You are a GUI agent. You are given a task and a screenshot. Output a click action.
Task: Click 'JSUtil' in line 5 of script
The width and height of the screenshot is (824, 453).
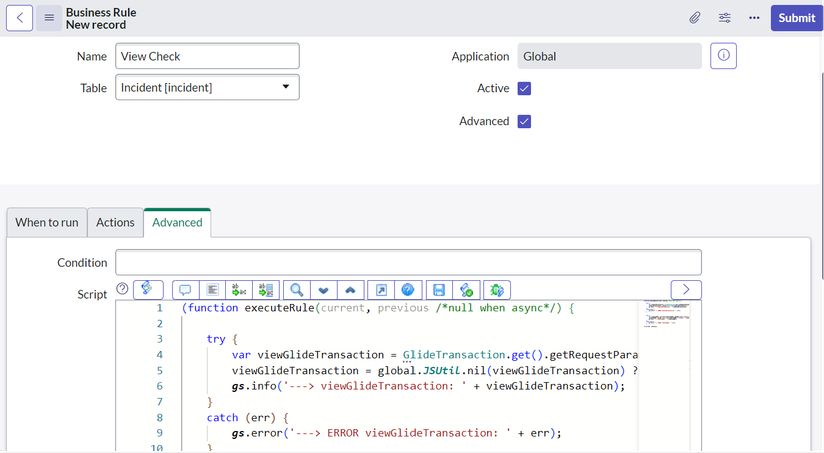pyautogui.click(x=441, y=370)
